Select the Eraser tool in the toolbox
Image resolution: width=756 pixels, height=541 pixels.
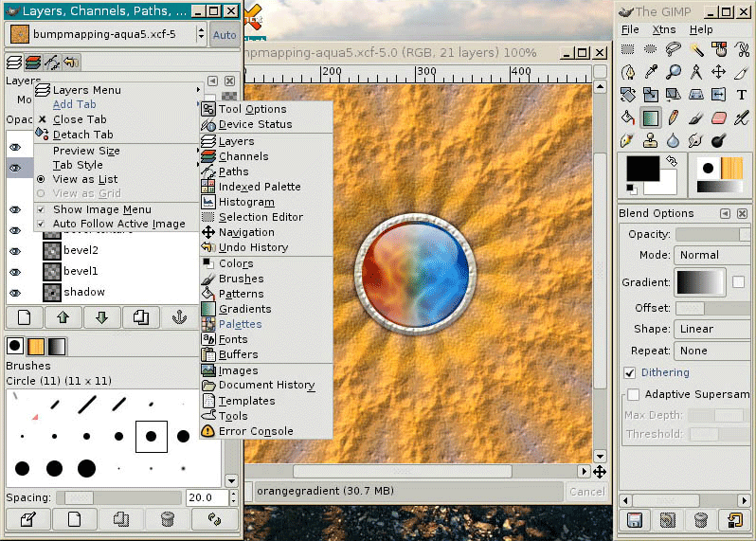pos(719,118)
